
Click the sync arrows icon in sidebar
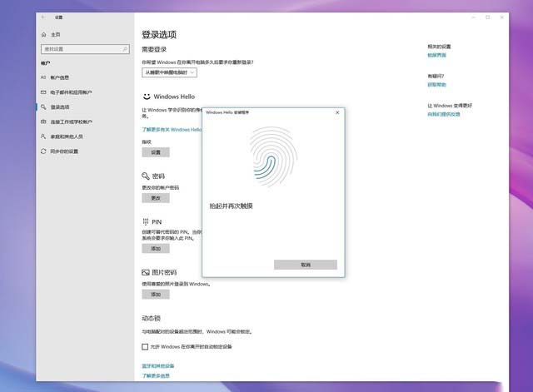[43, 151]
